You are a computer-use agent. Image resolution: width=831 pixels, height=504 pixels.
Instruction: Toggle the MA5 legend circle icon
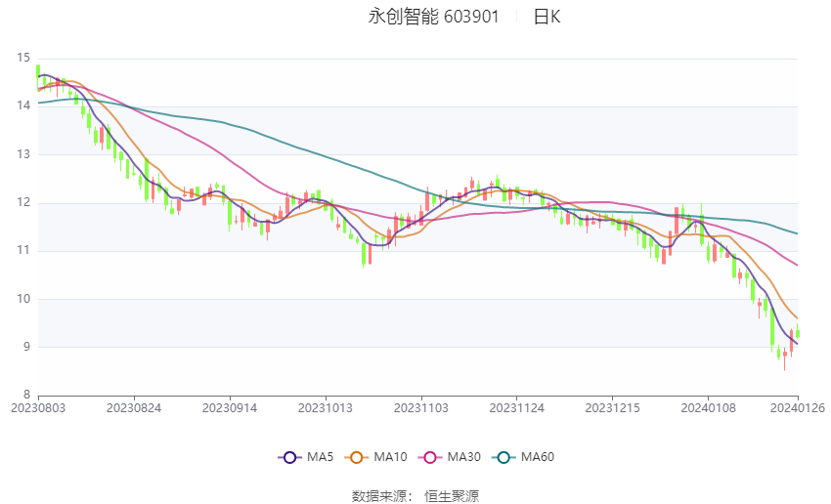point(289,457)
